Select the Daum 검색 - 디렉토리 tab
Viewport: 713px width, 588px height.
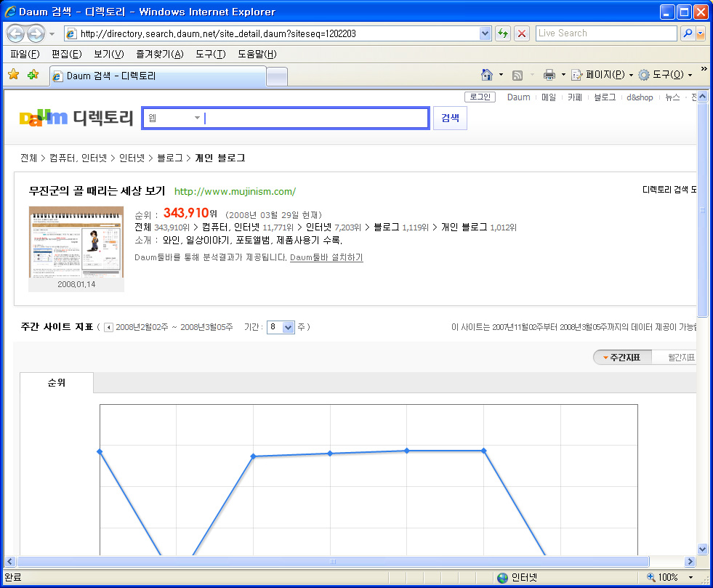(158, 76)
